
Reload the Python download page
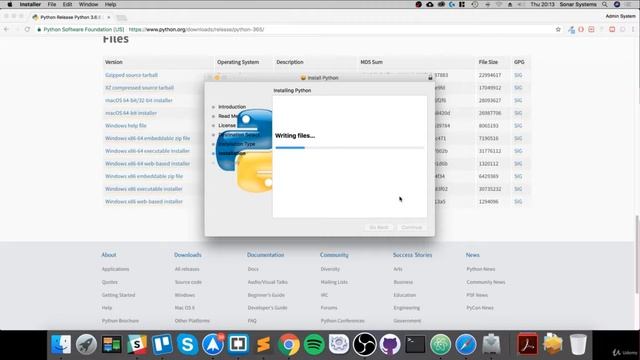pyautogui.click(x=27, y=29)
